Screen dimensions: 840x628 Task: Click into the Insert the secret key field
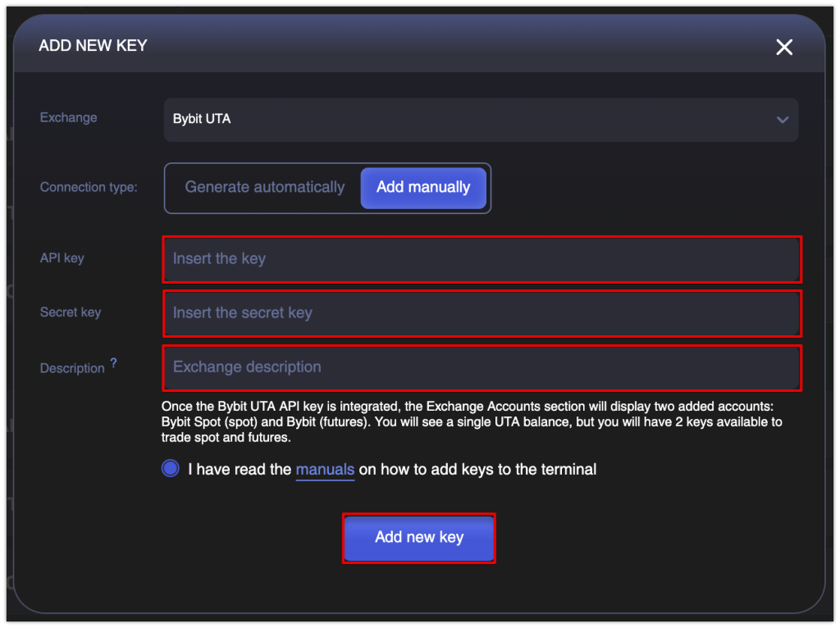(482, 313)
